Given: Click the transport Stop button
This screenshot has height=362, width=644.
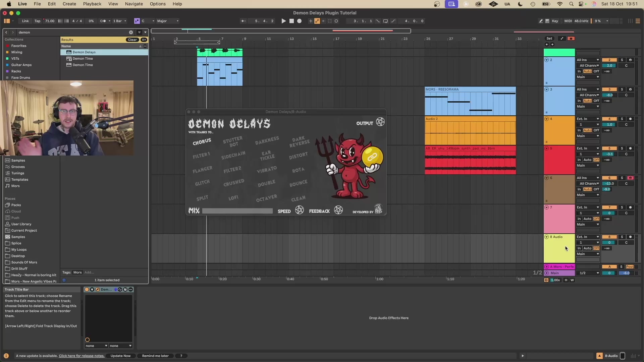Looking at the screenshot, I should pyautogui.click(x=291, y=21).
